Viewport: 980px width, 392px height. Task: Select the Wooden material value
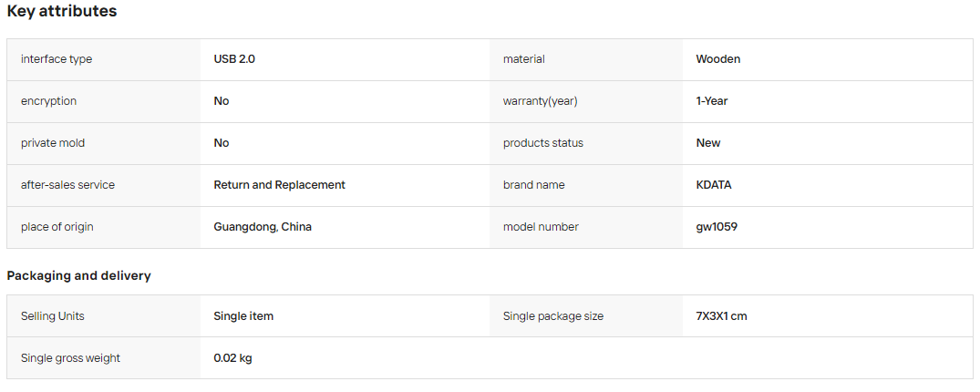(x=718, y=59)
